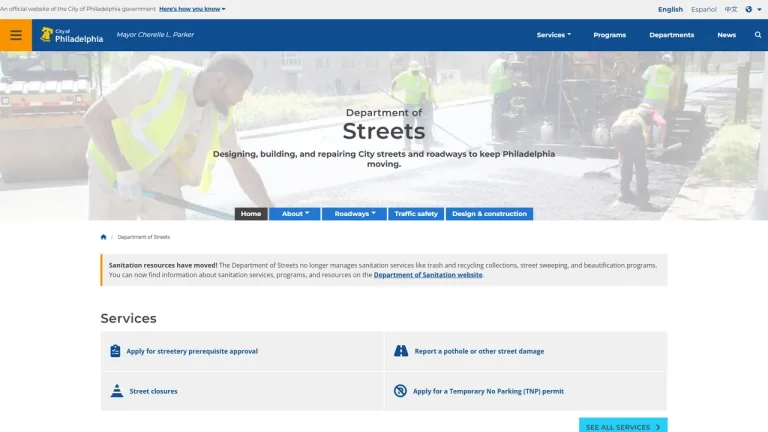Open Apply for streetery prerequisite approval
This screenshot has height=432, width=768.
point(192,351)
